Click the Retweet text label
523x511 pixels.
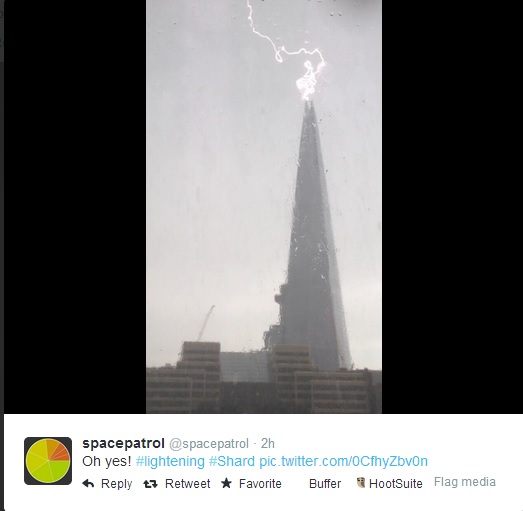[x=187, y=484]
